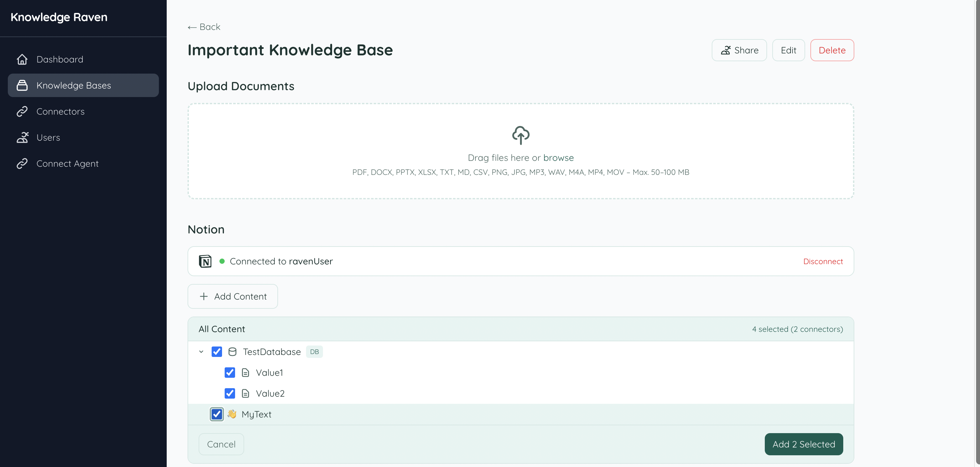The height and width of the screenshot is (467, 980).
Task: Select the Knowledge Bases lock icon
Action: pyautogui.click(x=22, y=85)
